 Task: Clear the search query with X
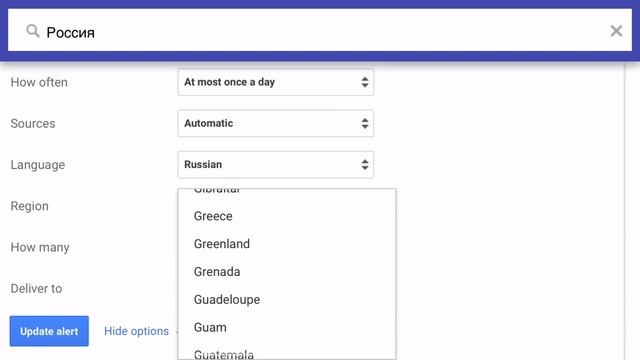click(616, 31)
